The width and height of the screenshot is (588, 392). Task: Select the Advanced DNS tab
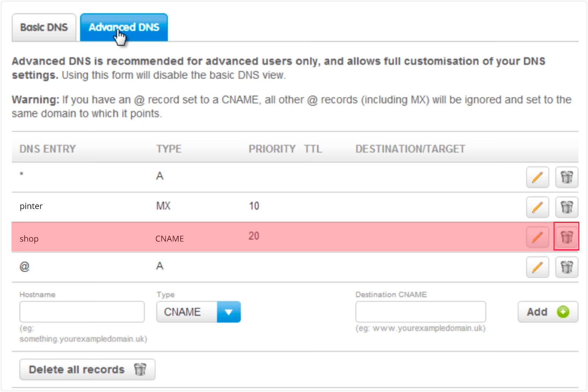[124, 28]
